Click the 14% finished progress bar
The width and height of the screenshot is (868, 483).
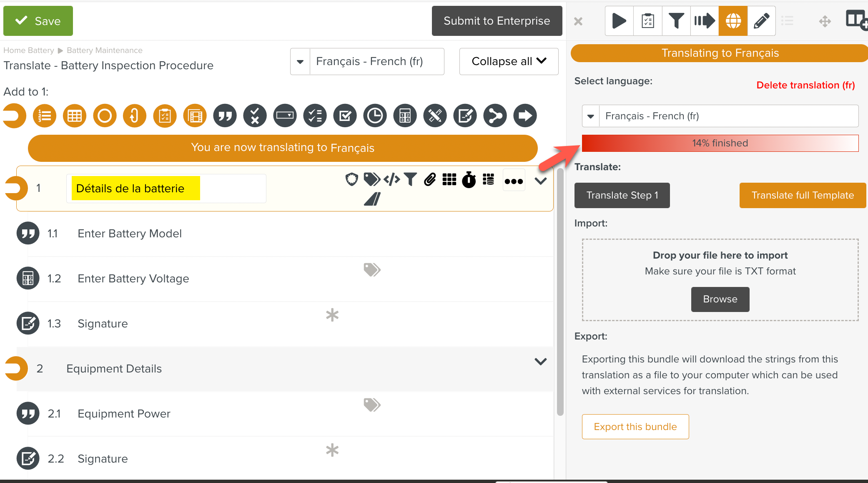pos(720,143)
